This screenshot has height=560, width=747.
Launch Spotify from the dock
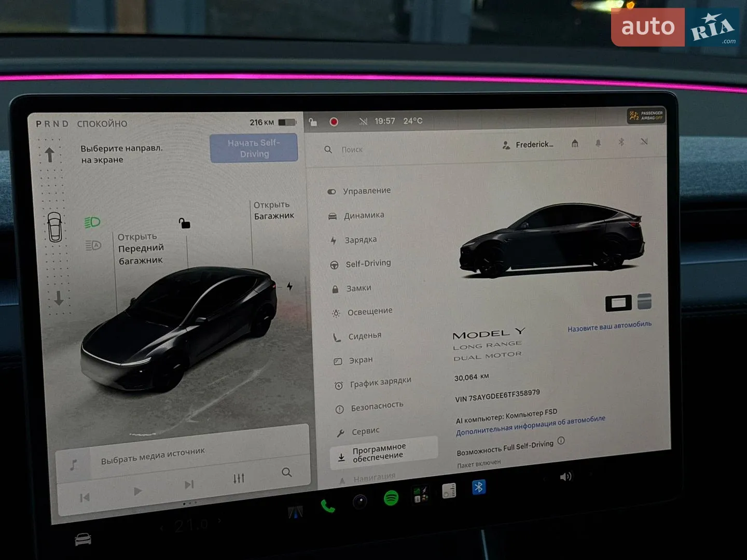(x=391, y=498)
